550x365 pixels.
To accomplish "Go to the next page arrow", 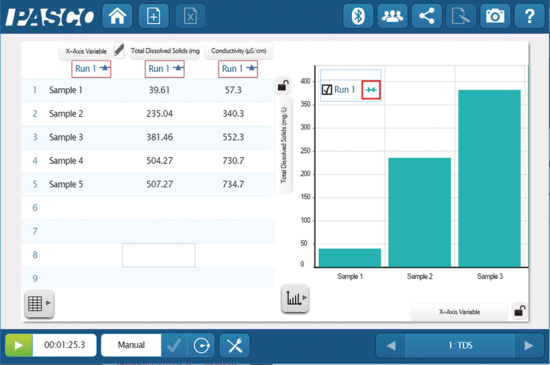I will pyautogui.click(x=529, y=345).
